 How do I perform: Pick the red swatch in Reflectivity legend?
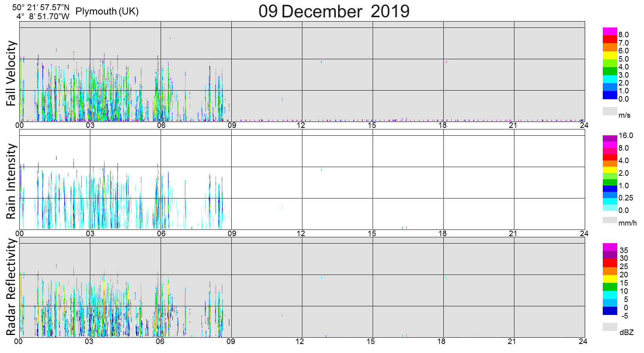pyautogui.click(x=610, y=263)
